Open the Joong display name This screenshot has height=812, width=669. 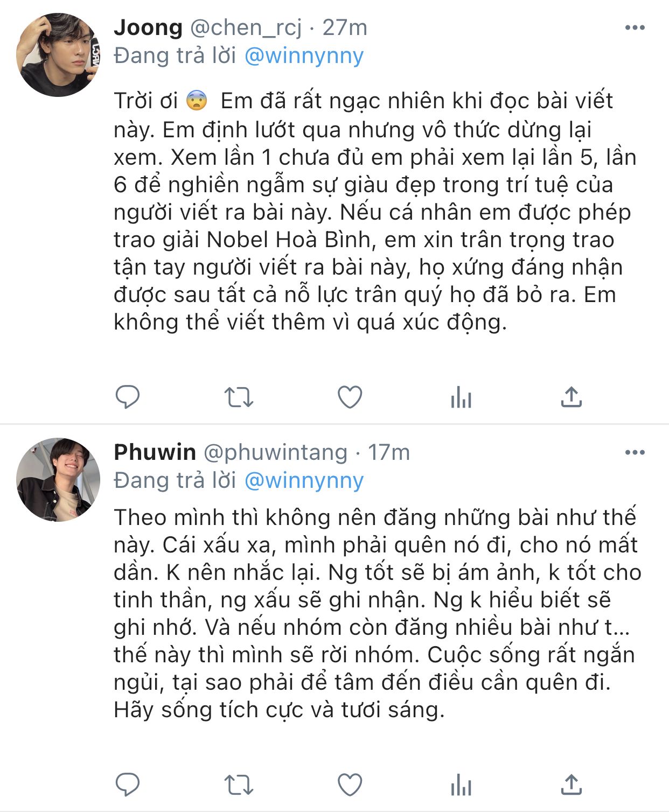pyautogui.click(x=148, y=27)
